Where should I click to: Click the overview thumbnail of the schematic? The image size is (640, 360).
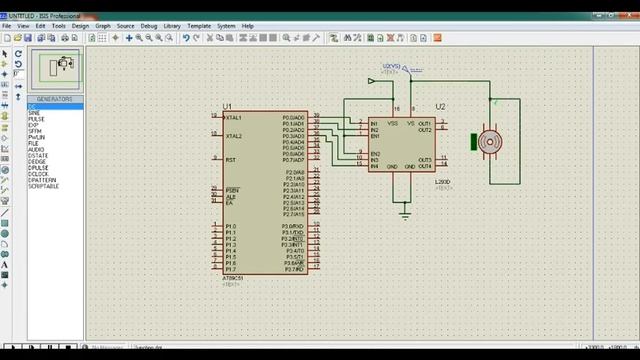tap(56, 69)
